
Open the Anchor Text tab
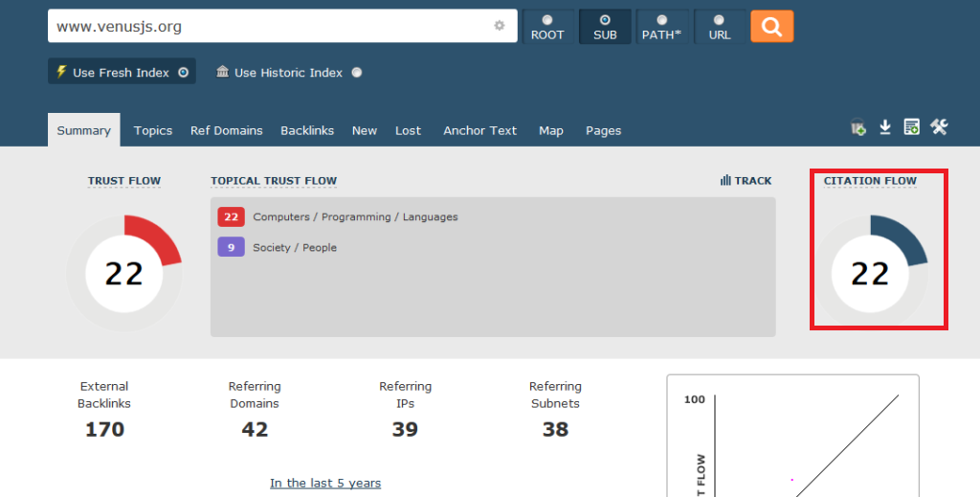pyautogui.click(x=480, y=130)
